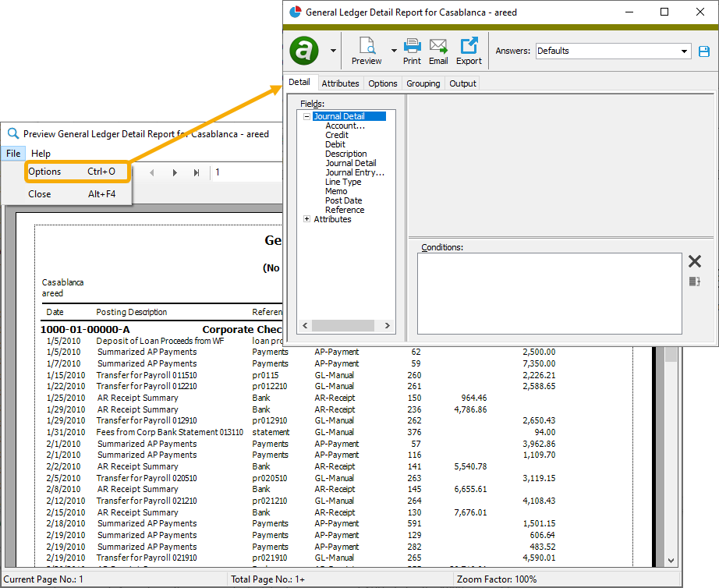Select the Account... field in the tree
The width and height of the screenshot is (719, 588).
pyautogui.click(x=345, y=126)
